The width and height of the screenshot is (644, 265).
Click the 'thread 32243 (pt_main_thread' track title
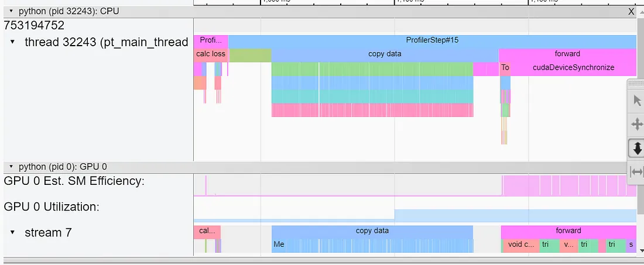(107, 42)
